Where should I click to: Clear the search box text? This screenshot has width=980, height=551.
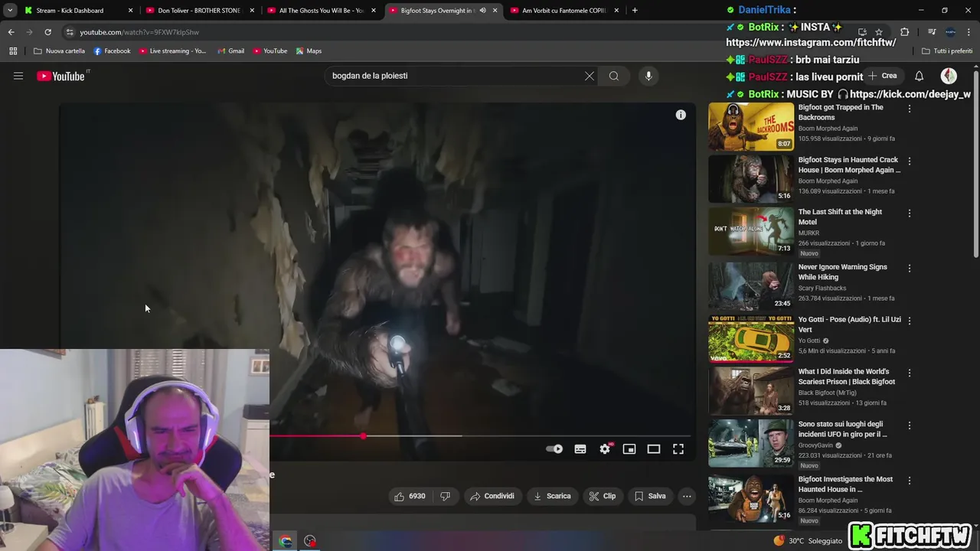tap(590, 76)
